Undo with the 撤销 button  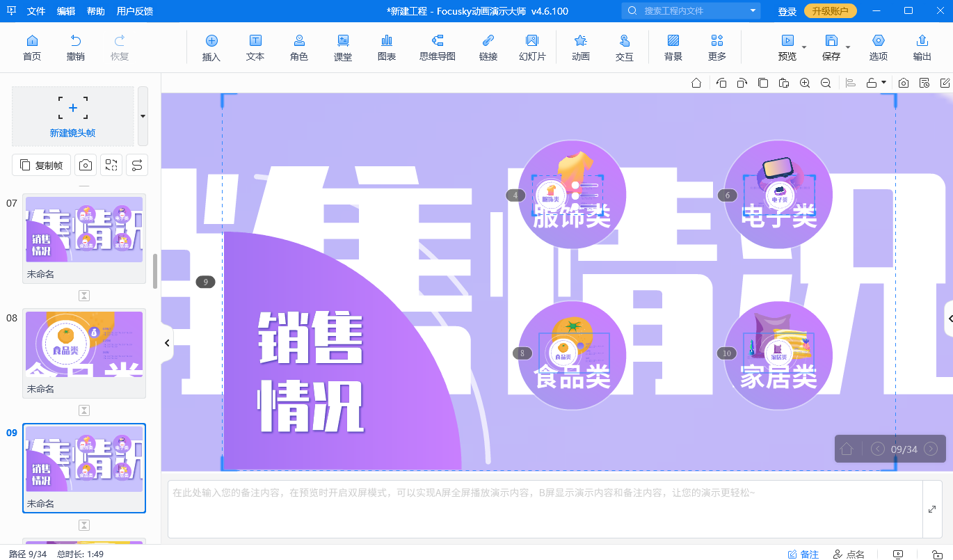point(76,48)
